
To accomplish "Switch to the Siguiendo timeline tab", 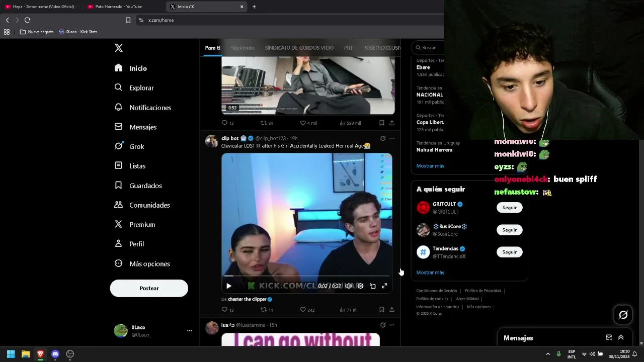I will (x=243, y=48).
